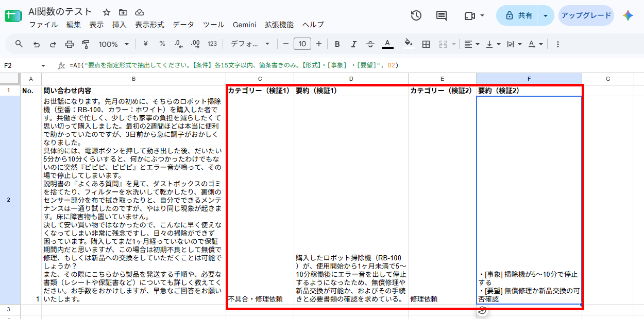Open the 挿入 menu
This screenshot has height=319, width=644.
[x=119, y=25]
